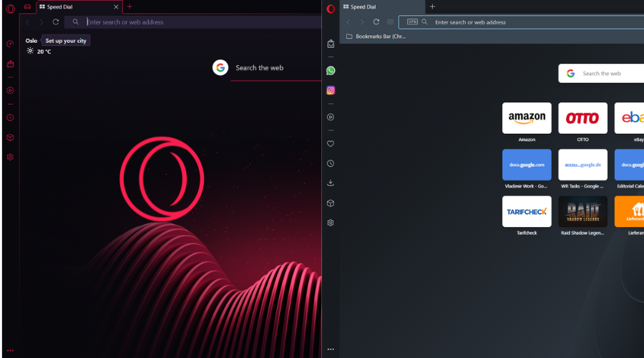Click Search the web box in regular Opera
Screen dimensions: 644x358
pyautogui.click(x=601, y=74)
